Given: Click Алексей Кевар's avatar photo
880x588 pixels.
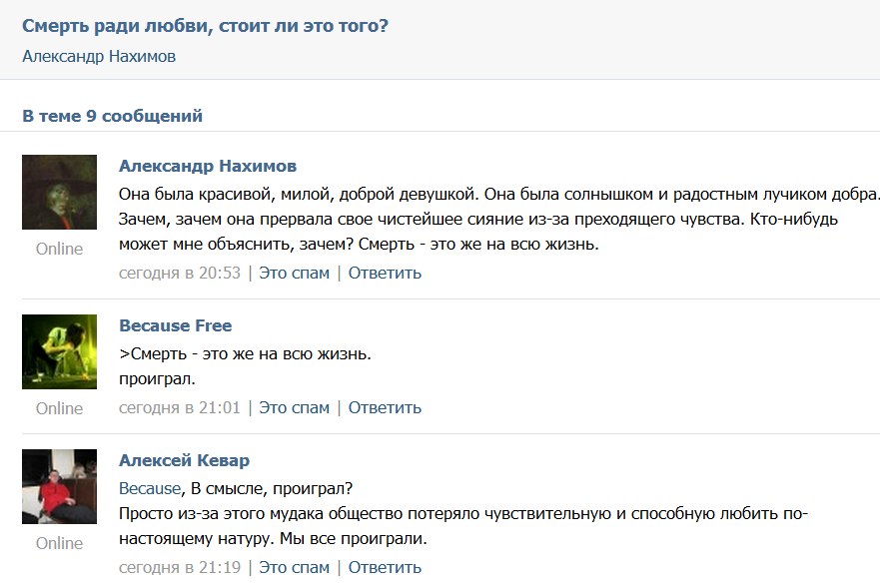Looking at the screenshot, I should 59,486.
